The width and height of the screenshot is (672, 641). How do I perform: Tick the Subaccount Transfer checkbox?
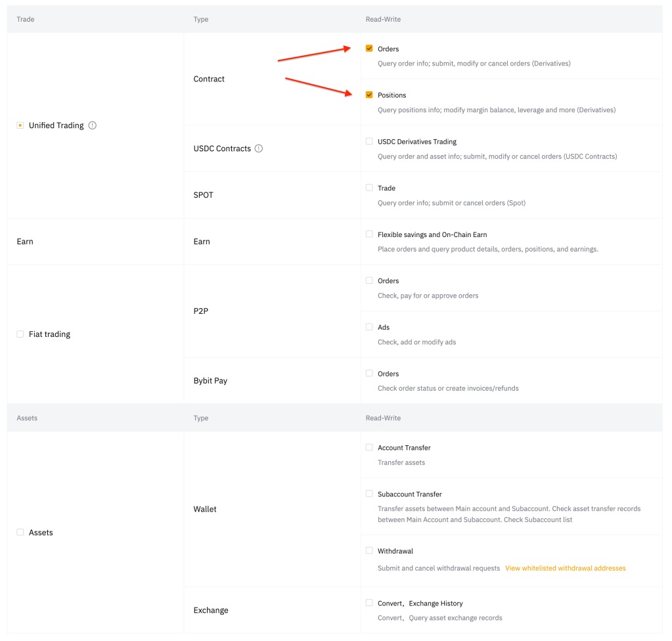tap(369, 494)
